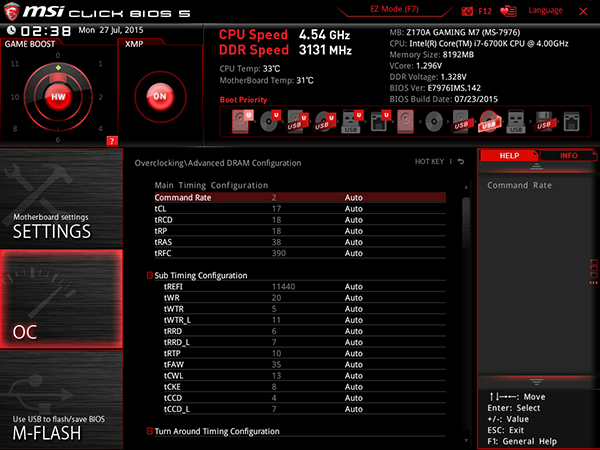Click the Main Timing Configuration heading
This screenshot has height=450, width=600.
tap(211, 185)
